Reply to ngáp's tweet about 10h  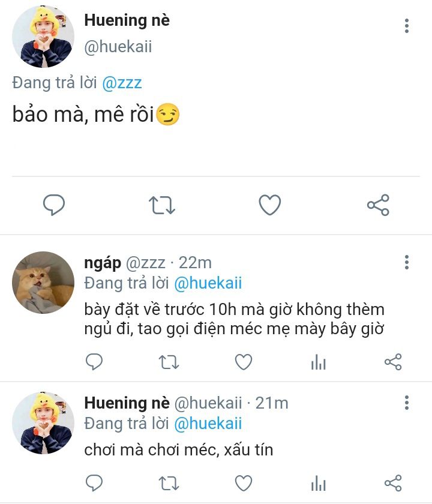(x=94, y=362)
